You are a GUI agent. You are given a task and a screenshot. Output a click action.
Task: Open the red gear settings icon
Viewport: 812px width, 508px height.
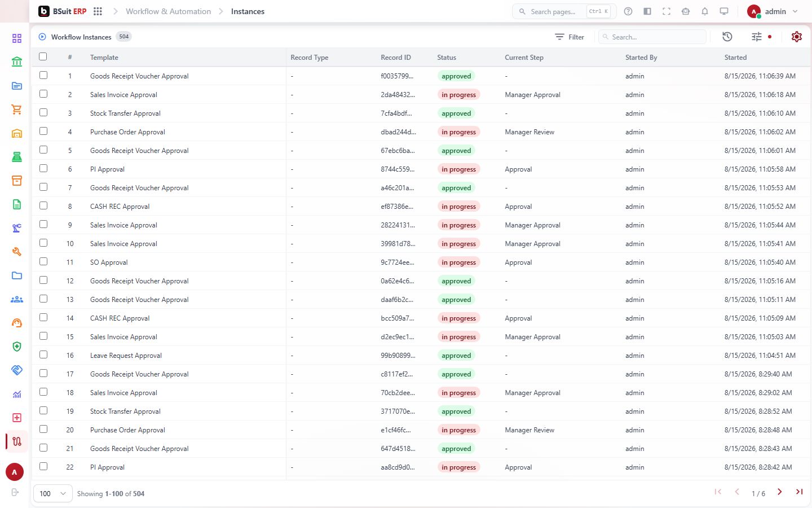pyautogui.click(x=797, y=37)
